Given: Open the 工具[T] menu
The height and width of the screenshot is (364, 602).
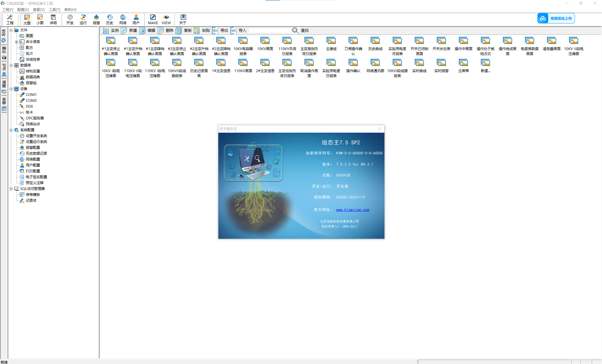Looking at the screenshot, I should click(54, 10).
